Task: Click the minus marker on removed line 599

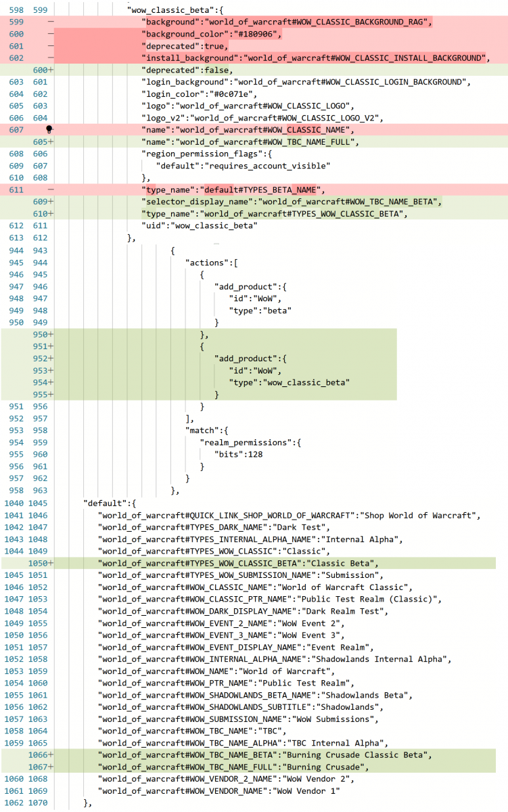Action: click(x=51, y=22)
